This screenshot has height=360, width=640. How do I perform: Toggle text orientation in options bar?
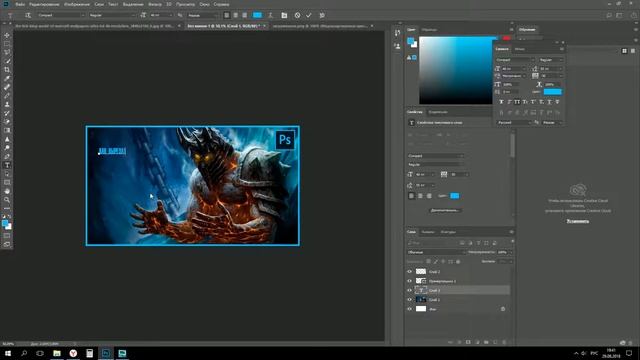tap(28, 15)
